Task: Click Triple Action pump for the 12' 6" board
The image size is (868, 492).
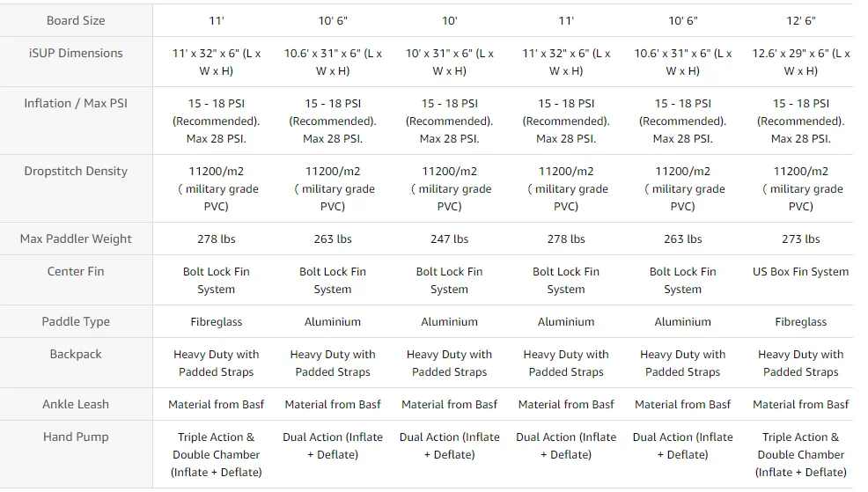Action: tap(800, 454)
